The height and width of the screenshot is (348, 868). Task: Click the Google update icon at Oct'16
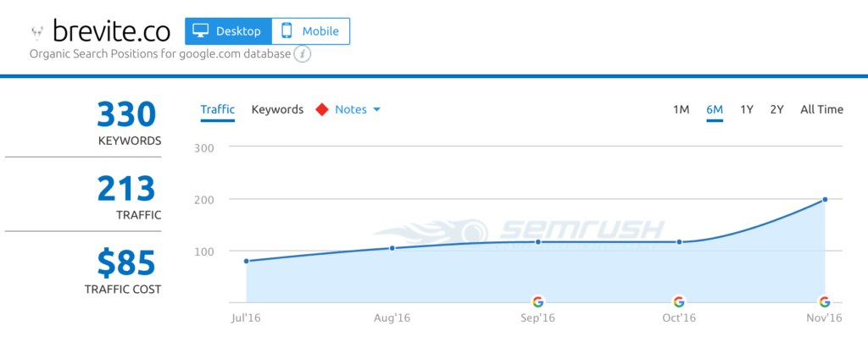pos(679,301)
